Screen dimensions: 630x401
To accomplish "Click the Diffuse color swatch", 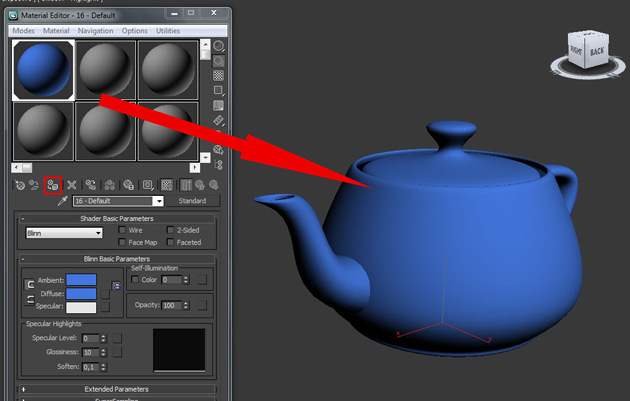I will [x=81, y=294].
